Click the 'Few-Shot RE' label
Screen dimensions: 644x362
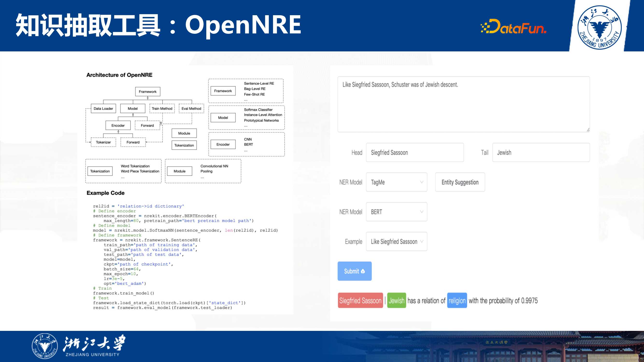click(255, 94)
